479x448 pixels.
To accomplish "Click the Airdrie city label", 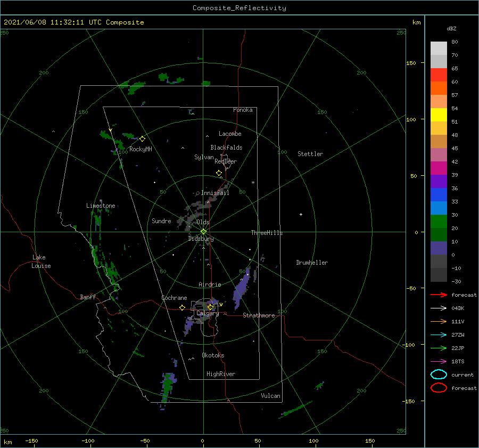I will 210,284.
